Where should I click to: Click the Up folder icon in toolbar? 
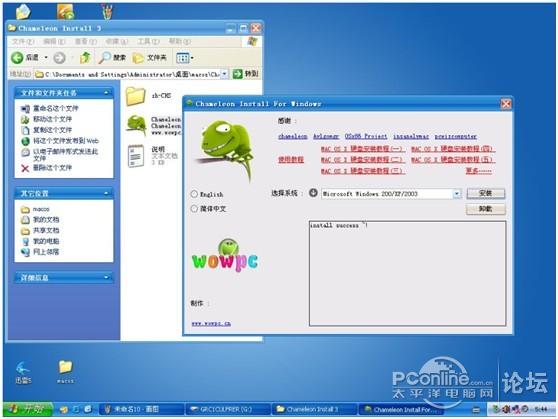[85, 57]
